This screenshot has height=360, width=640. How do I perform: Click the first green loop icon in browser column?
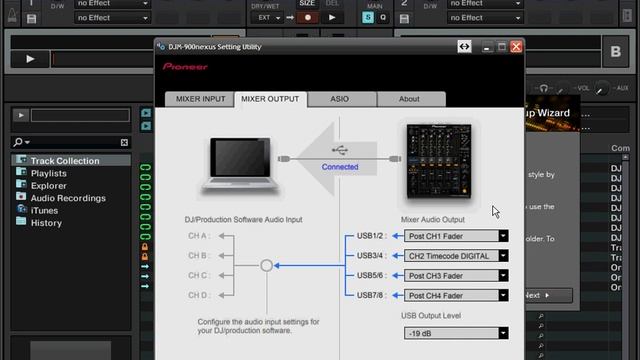[x=145, y=167]
